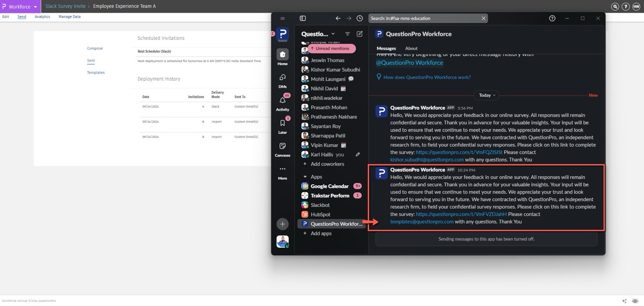Open the More menu in Slack
Screen dimensions: 644x306
pos(282,172)
